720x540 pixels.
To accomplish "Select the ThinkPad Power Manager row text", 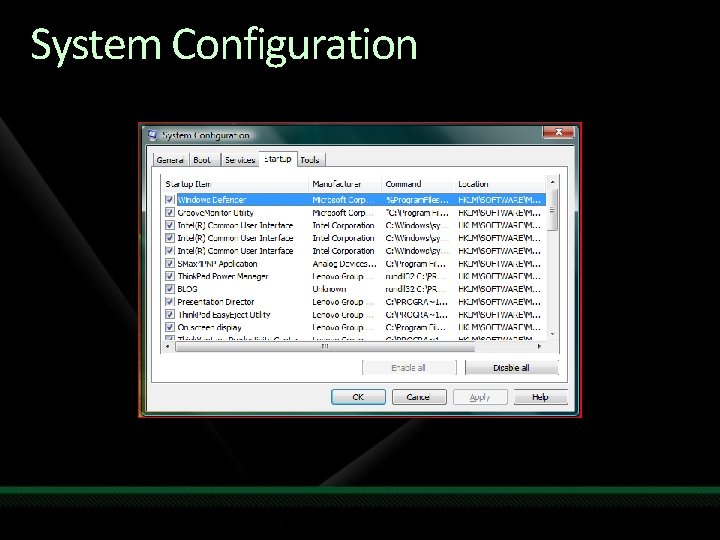I will [223, 276].
